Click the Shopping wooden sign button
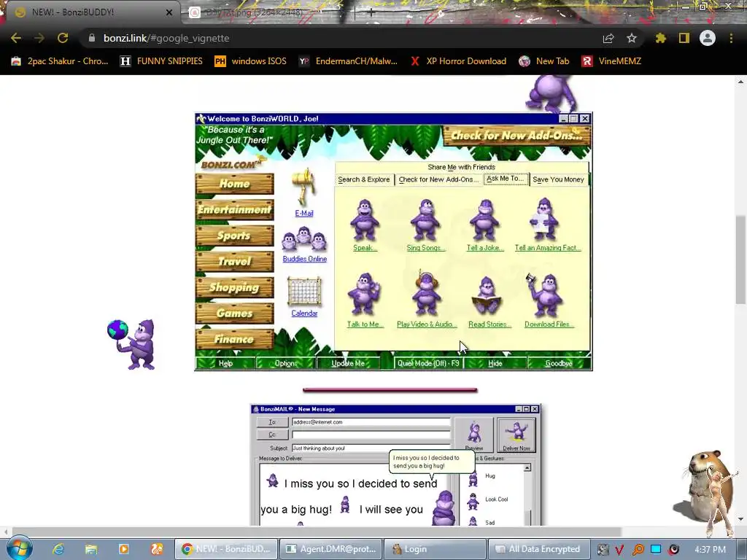 pyautogui.click(x=235, y=287)
